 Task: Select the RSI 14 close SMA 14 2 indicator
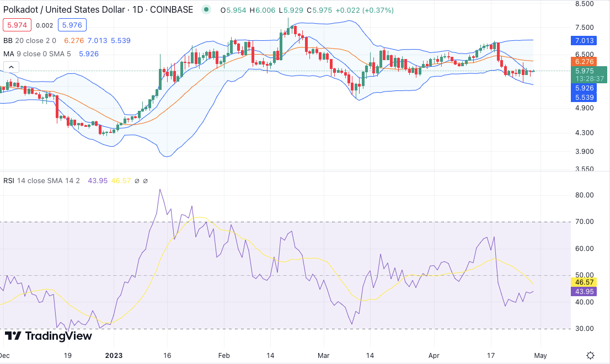(41, 181)
